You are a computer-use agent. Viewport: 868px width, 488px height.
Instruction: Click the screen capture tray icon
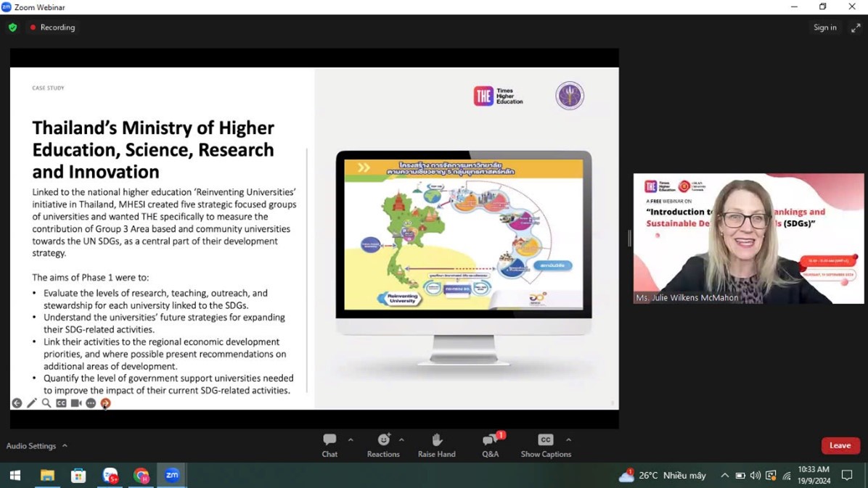tap(771, 475)
